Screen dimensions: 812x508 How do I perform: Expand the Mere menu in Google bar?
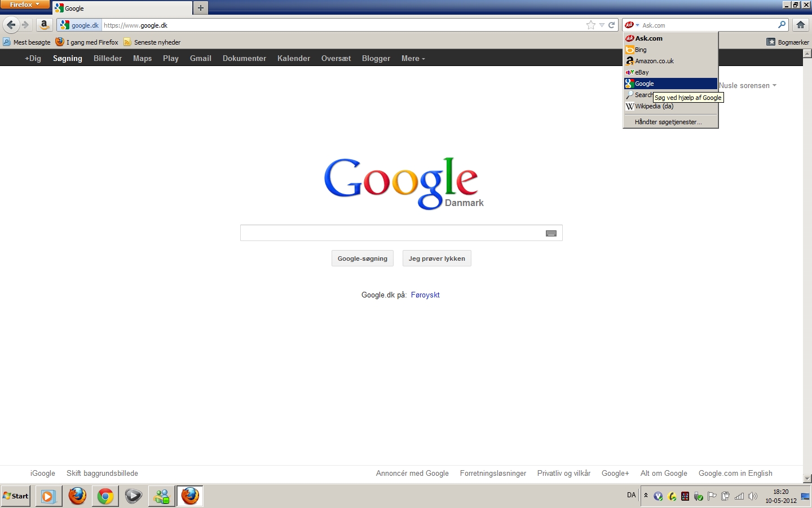[413, 58]
